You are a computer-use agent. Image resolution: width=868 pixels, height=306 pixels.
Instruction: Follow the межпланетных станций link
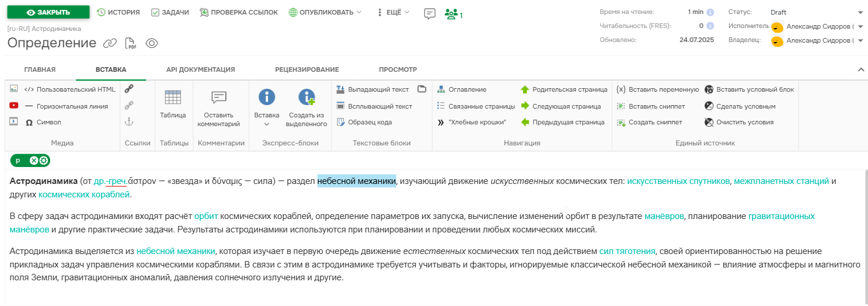pos(782,181)
